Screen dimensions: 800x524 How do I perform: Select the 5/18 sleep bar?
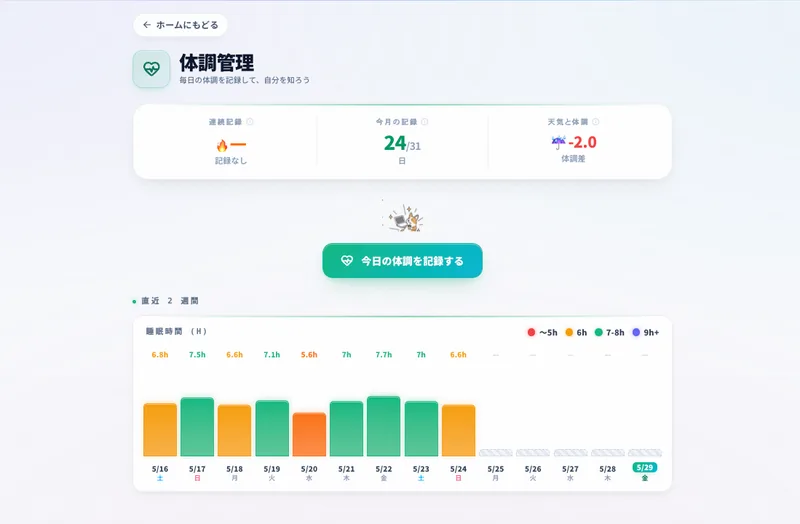click(235, 431)
